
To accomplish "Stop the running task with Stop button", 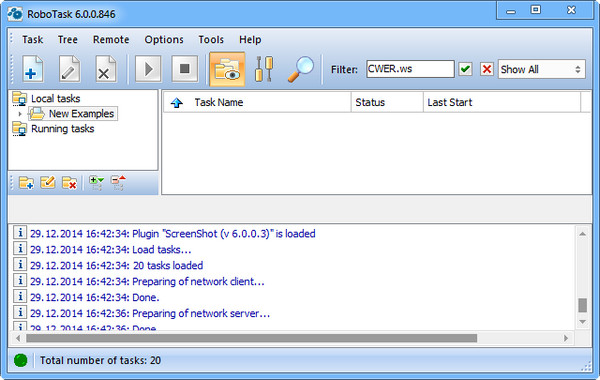I will (185, 69).
